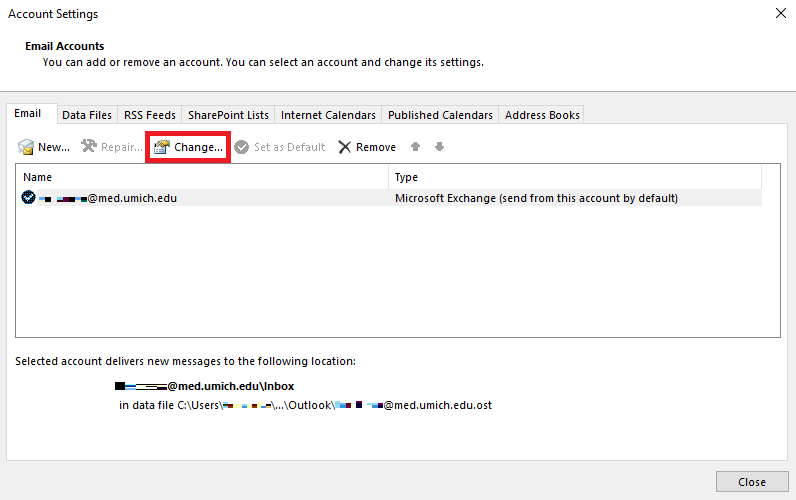Select the @med.umich.edu account row
Screen dimensions: 796x500
click(389, 198)
